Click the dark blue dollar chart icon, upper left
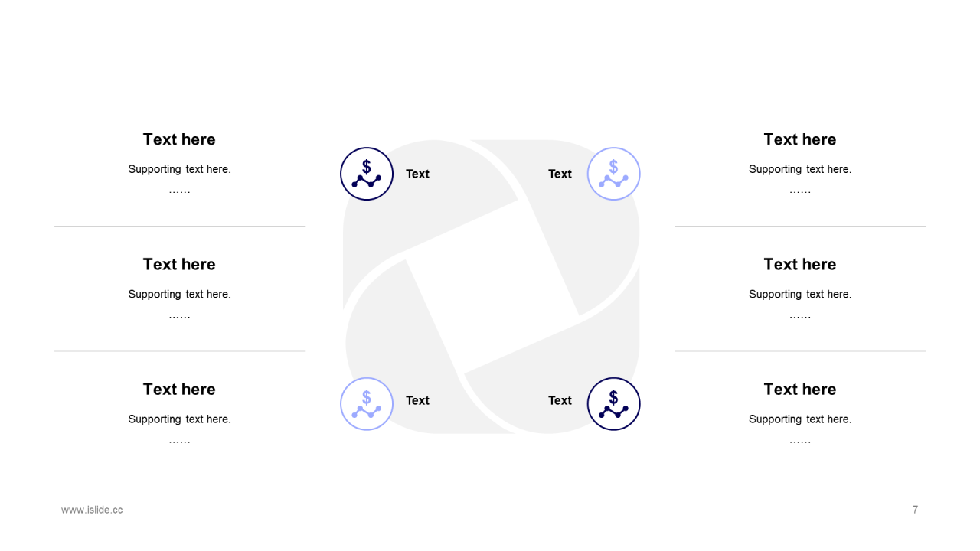 [x=367, y=174]
